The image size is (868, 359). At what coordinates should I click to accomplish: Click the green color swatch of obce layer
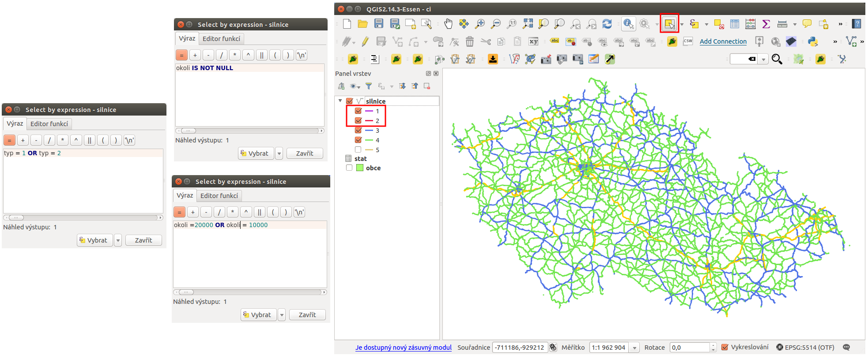(x=360, y=168)
